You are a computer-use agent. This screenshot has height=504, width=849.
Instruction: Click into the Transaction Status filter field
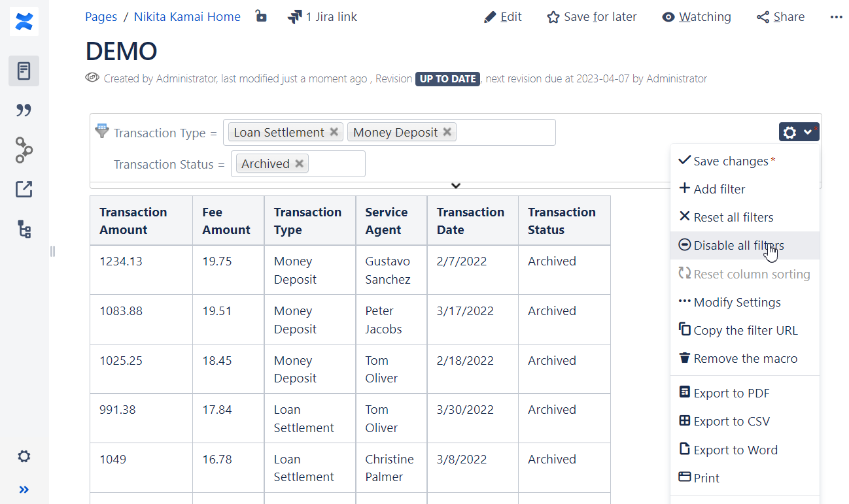coord(337,164)
